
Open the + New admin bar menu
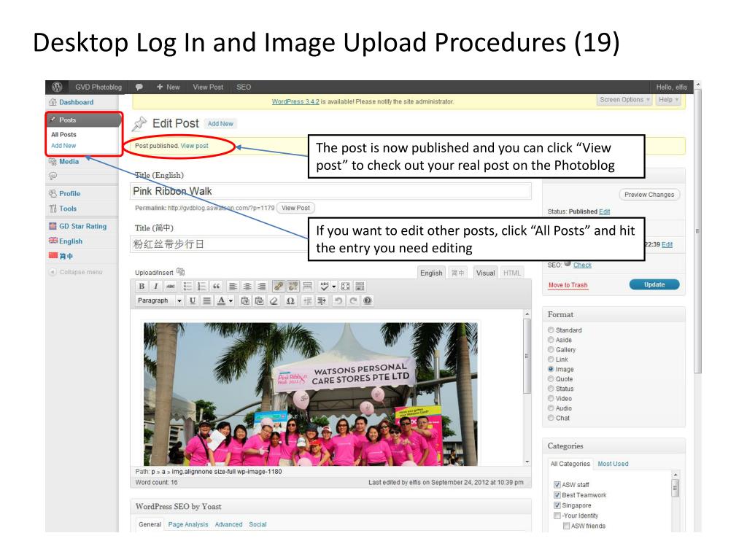point(169,87)
